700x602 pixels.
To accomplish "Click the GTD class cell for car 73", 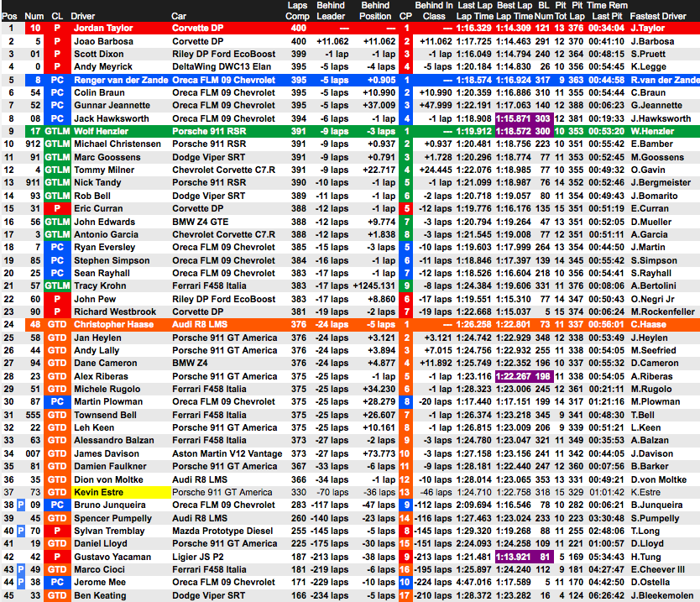I will click(x=57, y=492).
